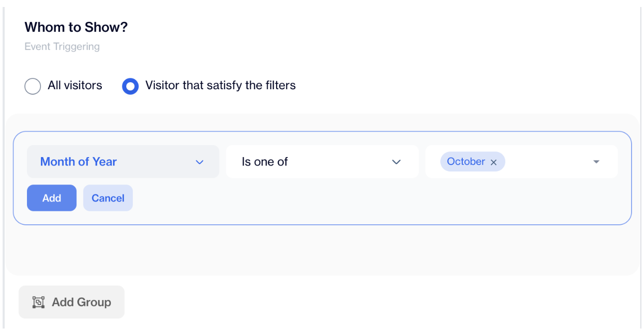The width and height of the screenshot is (644, 332).
Task: Select the "All visitors" radio circle
Action: (x=32, y=86)
